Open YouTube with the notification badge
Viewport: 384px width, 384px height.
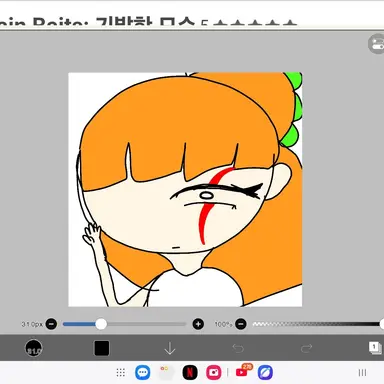click(242, 372)
